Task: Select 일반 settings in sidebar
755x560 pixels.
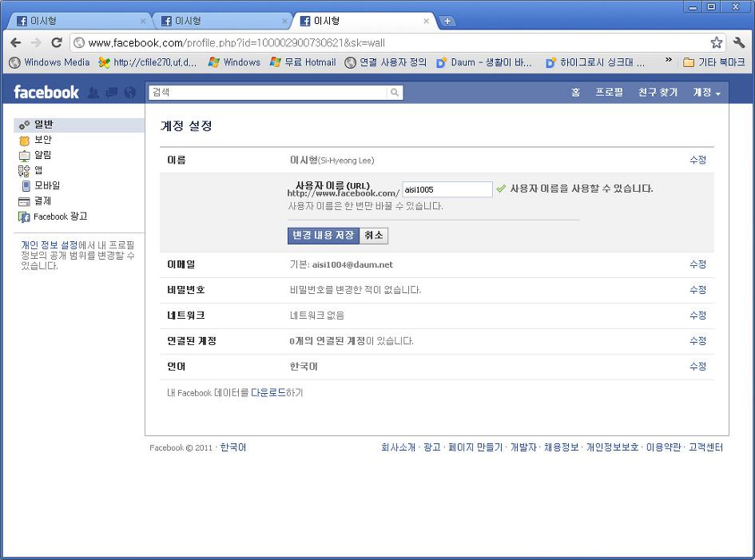Action: coord(79,125)
